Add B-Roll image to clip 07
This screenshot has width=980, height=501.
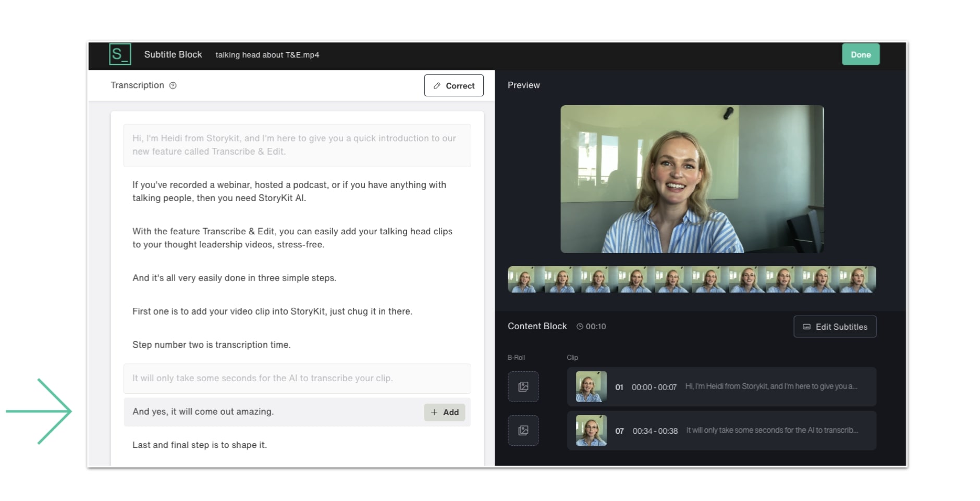coord(523,430)
